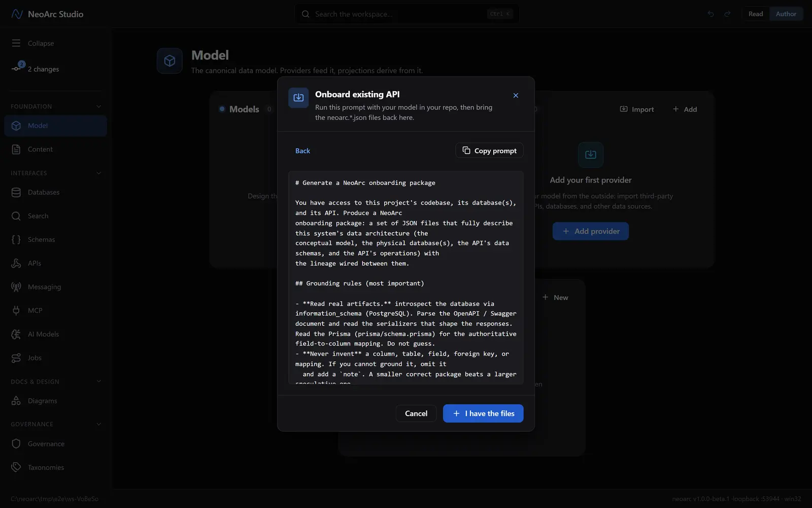This screenshot has height=508, width=812.
Task: Click the Import button
Action: pyautogui.click(x=636, y=109)
